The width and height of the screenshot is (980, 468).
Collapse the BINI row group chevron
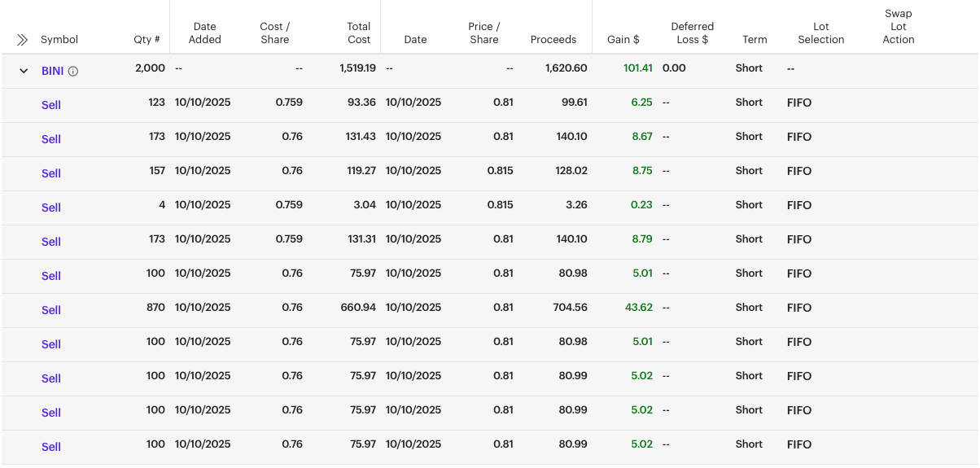pos(23,71)
